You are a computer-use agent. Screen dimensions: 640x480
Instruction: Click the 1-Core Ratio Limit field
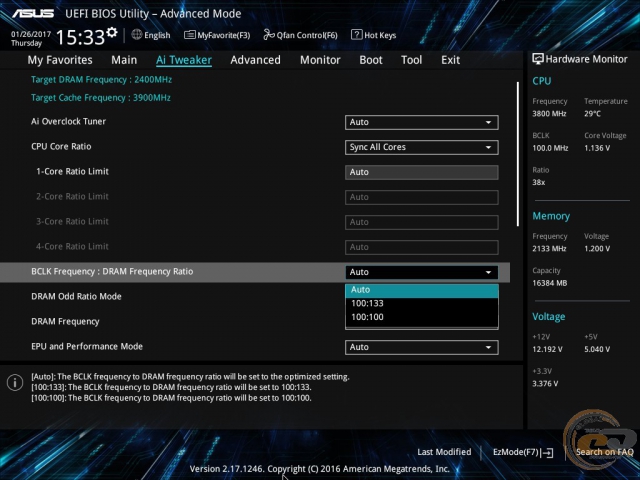click(422, 172)
